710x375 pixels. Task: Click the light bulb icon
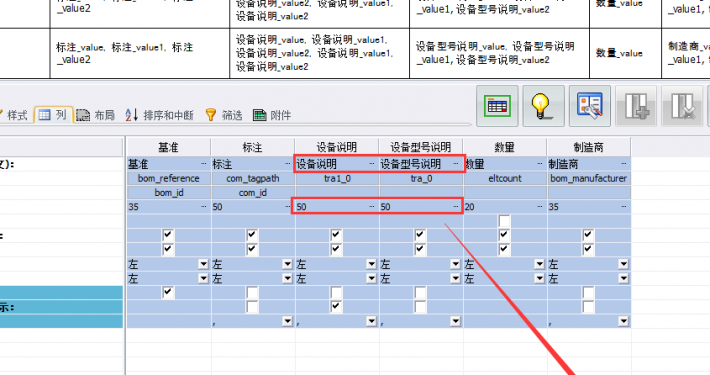543,106
